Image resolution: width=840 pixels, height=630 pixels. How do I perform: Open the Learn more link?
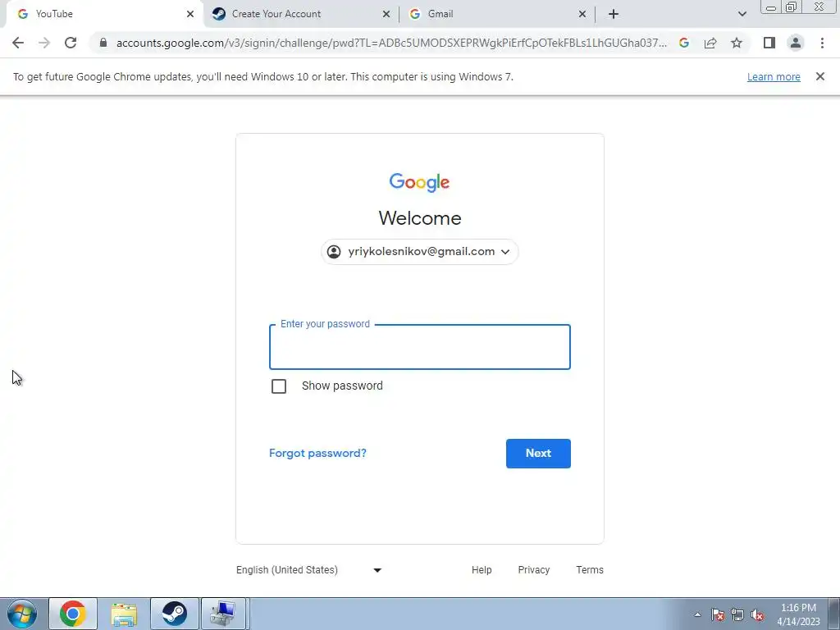coord(774,76)
